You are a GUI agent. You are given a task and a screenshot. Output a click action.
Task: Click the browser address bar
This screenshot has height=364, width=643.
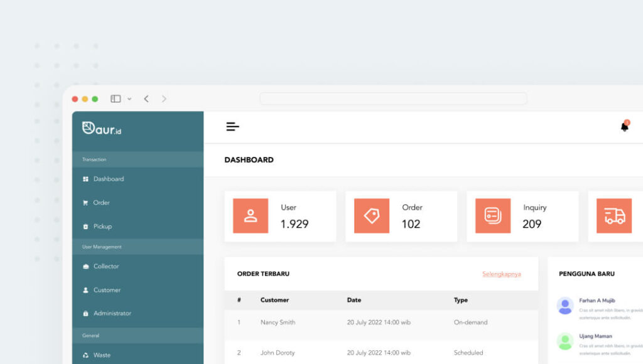point(393,99)
